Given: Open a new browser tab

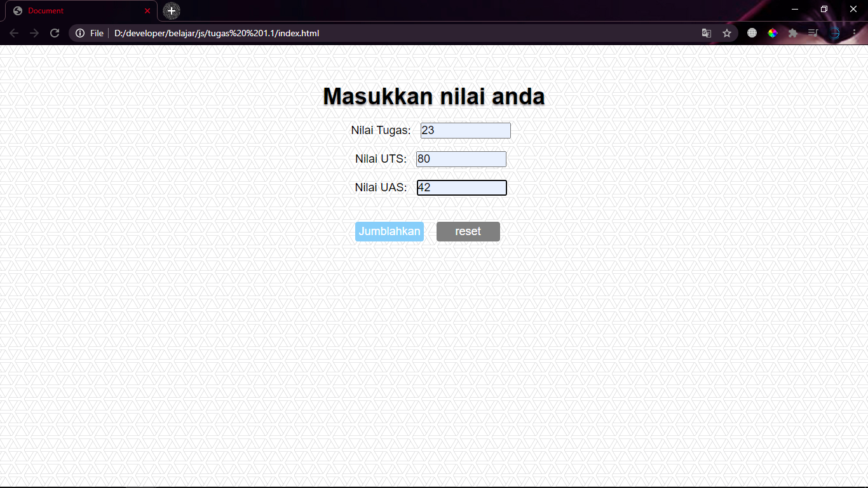Looking at the screenshot, I should [170, 10].
